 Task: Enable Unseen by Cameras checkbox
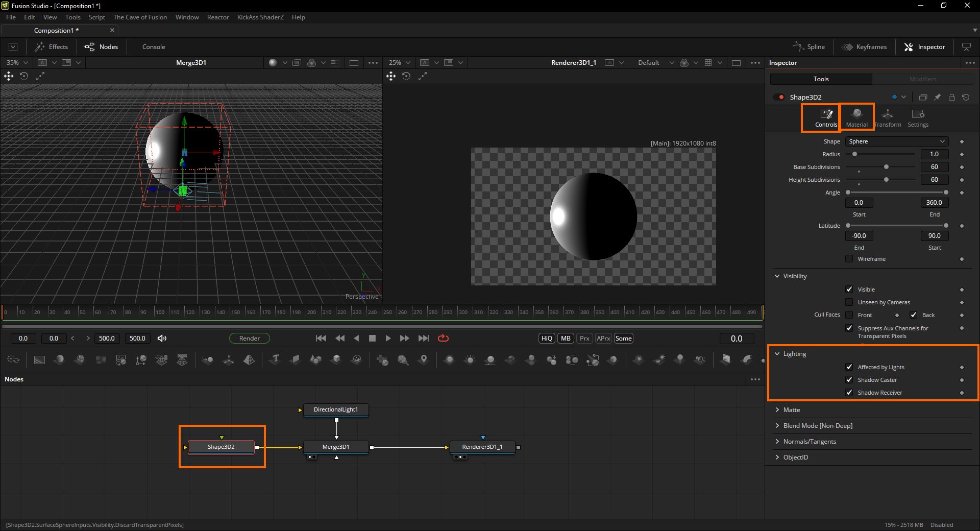pyautogui.click(x=849, y=302)
